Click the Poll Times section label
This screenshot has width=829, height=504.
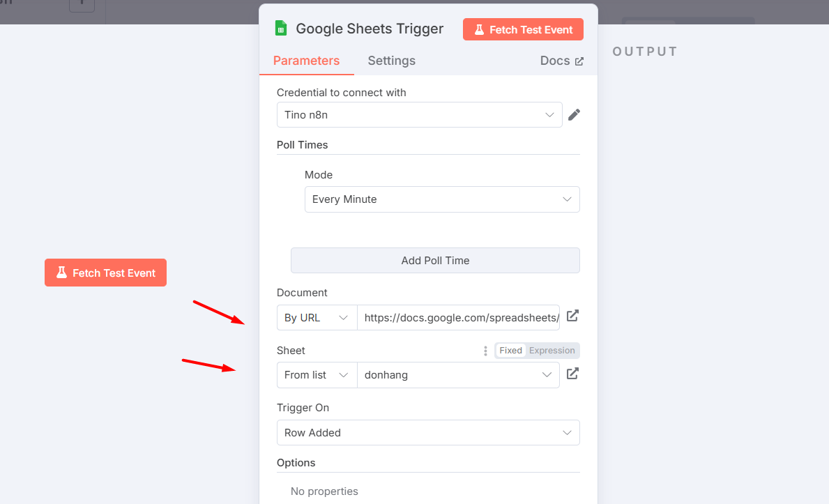[x=303, y=145]
